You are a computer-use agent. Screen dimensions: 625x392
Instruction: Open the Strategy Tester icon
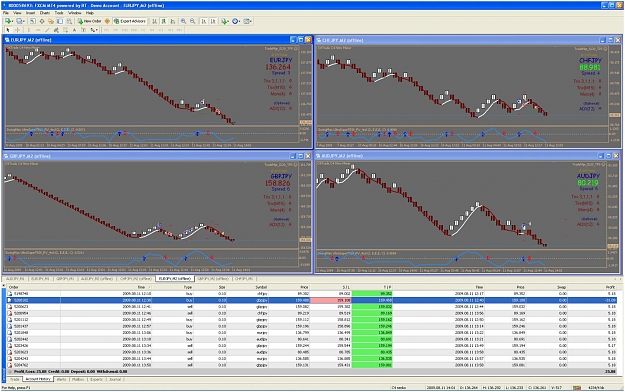pos(69,21)
